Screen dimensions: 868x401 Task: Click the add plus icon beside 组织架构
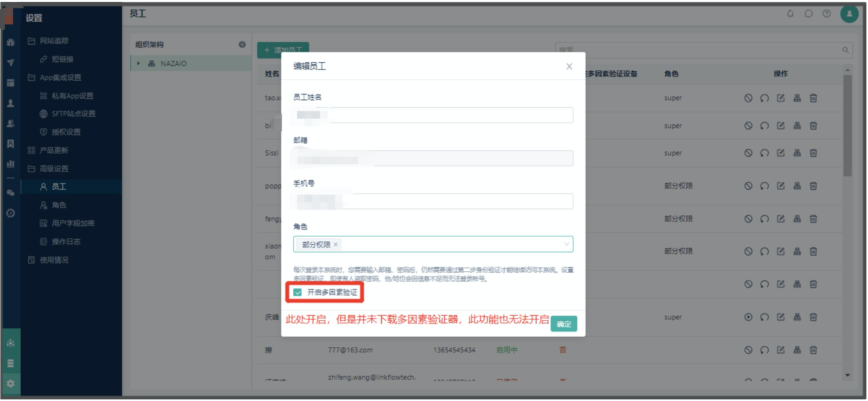click(242, 44)
